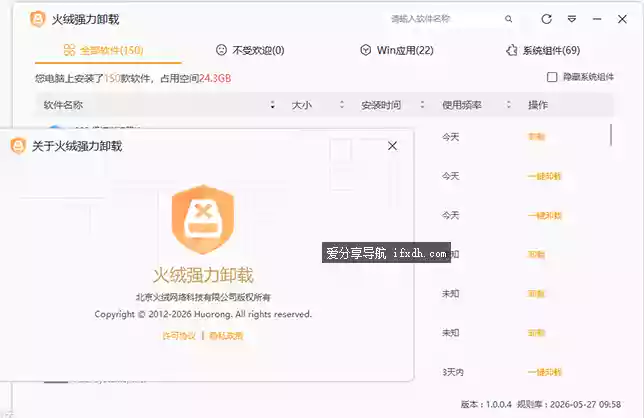Open the 隐私政策 link in About dialog
The image size is (644, 418).
pyautogui.click(x=226, y=336)
